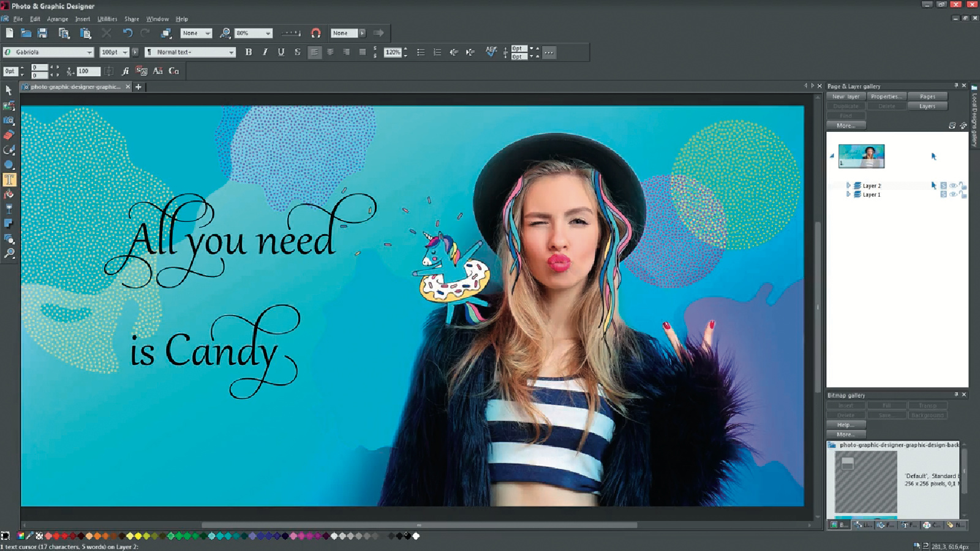The width and height of the screenshot is (980, 551).
Task: Toggle the lock icon for Layer 1
Action: pyautogui.click(x=963, y=195)
